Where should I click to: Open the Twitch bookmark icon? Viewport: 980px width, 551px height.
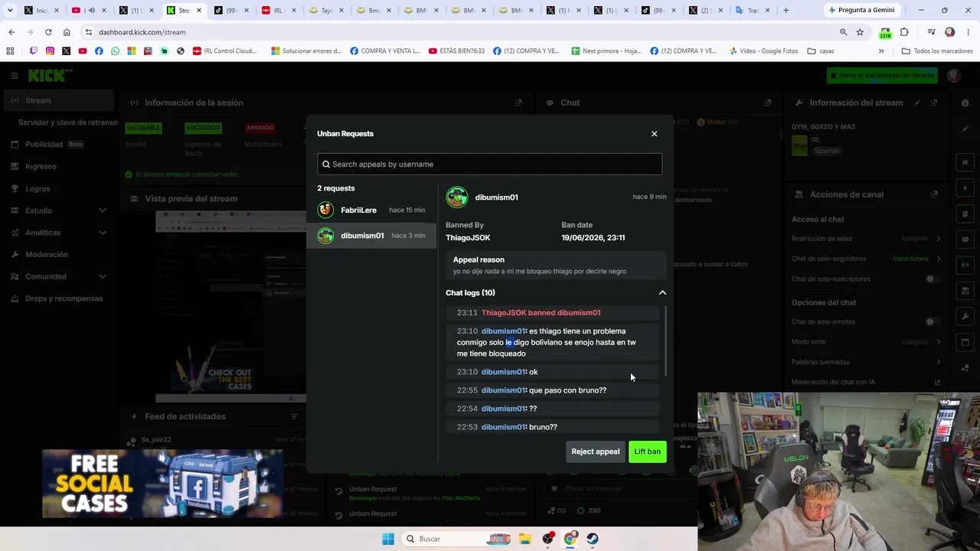(33, 51)
